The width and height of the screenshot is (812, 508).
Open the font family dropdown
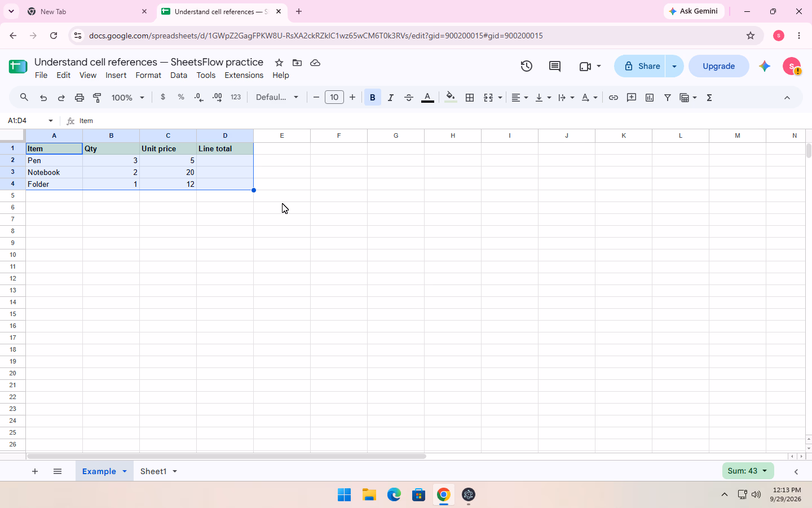(x=277, y=97)
